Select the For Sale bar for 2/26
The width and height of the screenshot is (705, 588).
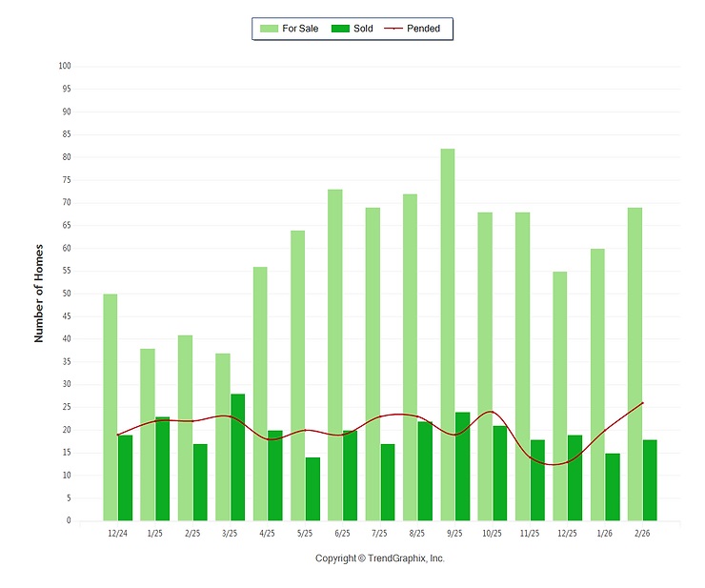pyautogui.click(x=634, y=364)
